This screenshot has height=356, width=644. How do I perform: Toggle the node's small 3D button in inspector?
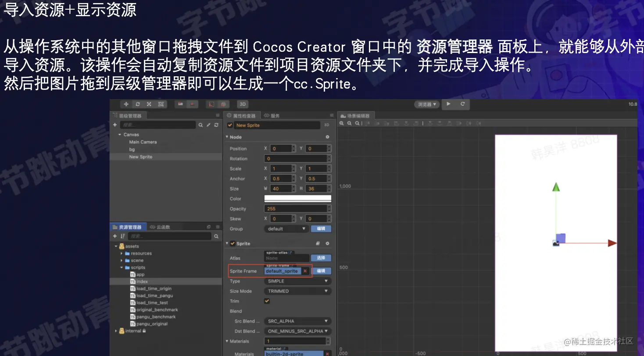(x=326, y=125)
